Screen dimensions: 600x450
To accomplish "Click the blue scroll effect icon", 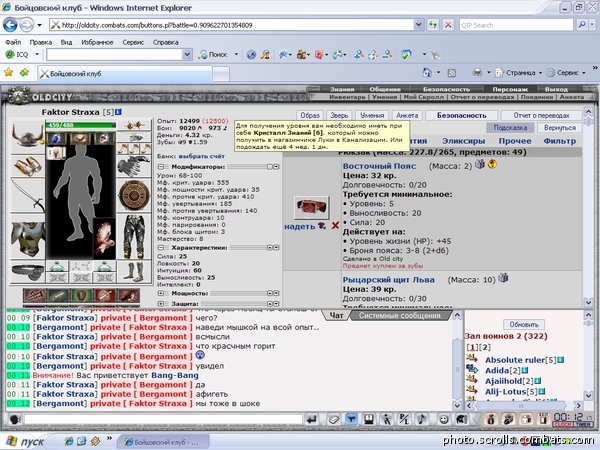I will [x=56, y=139].
